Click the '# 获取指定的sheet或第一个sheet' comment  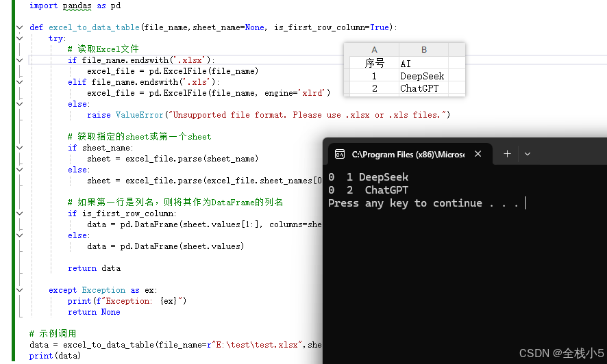pos(139,137)
